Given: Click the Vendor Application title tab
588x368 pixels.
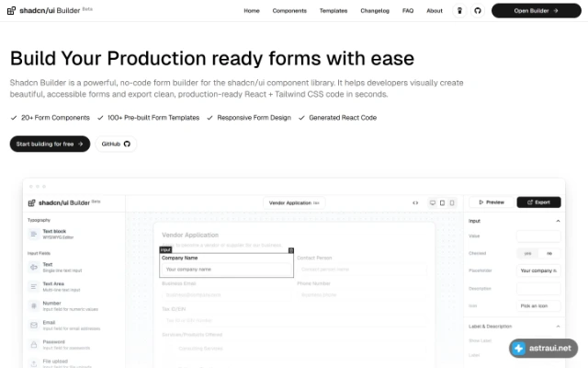Looking at the screenshot, I should point(294,202).
